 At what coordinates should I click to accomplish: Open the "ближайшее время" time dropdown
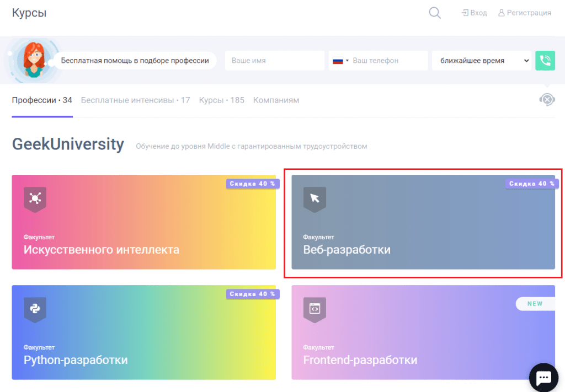[x=481, y=61]
